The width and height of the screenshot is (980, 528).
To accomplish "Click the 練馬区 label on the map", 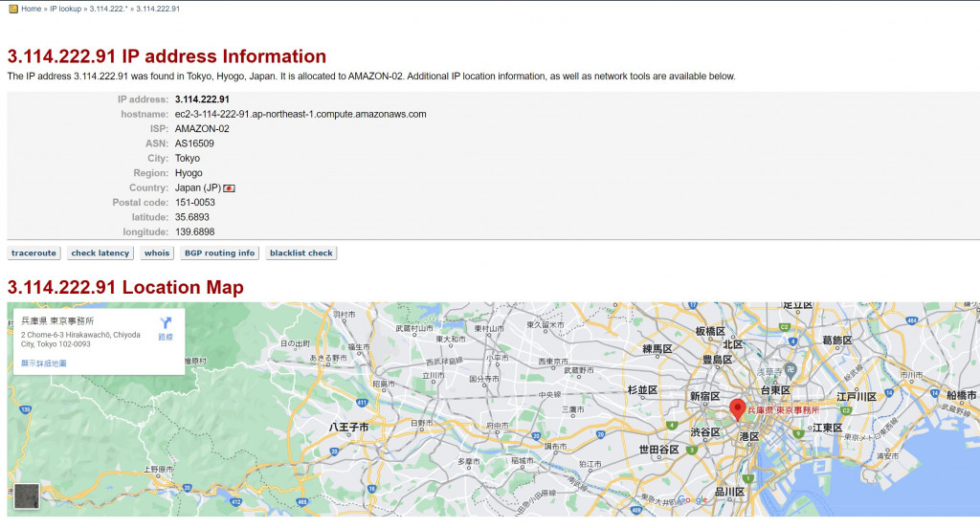I will (x=657, y=349).
